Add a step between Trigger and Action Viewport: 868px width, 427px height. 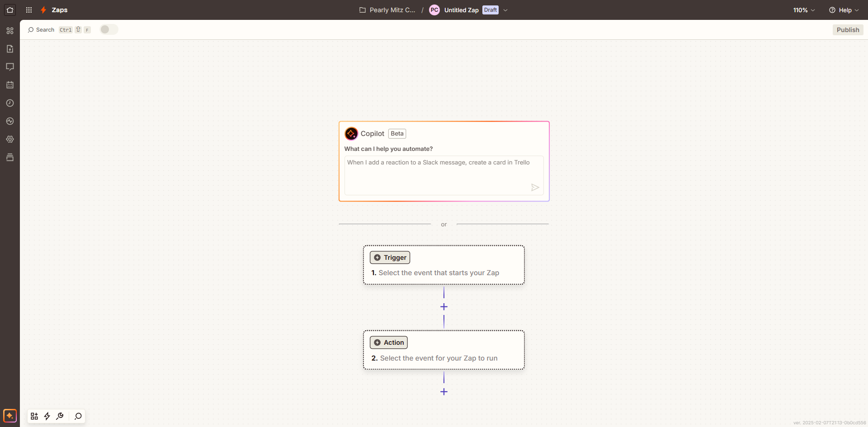[x=444, y=307]
